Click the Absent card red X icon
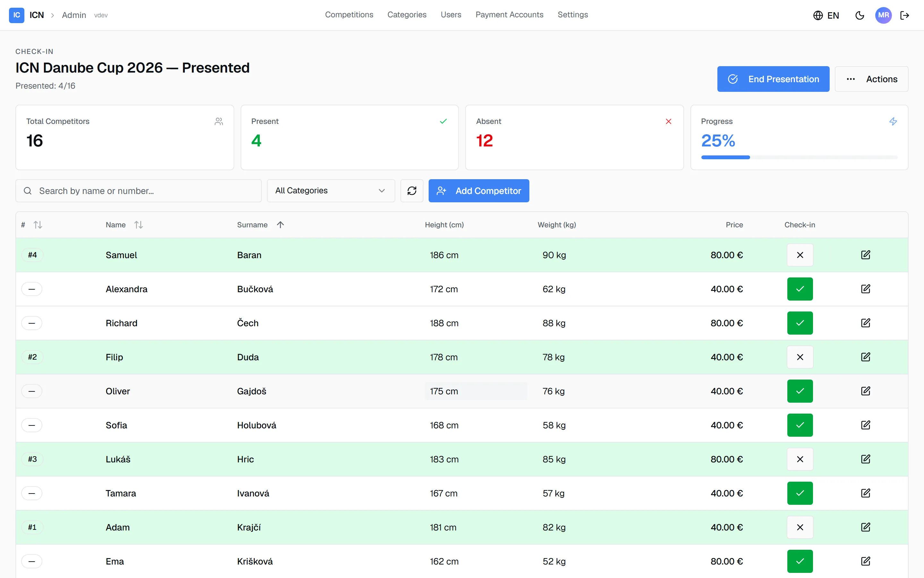This screenshot has width=924, height=578. pyautogui.click(x=669, y=122)
